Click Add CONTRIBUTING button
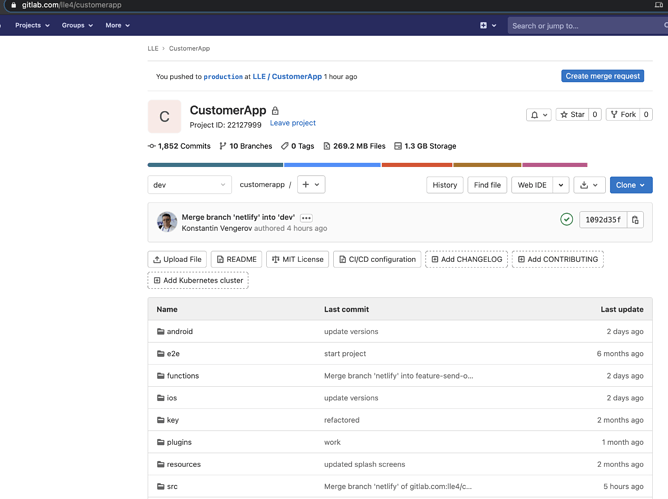The width and height of the screenshot is (668, 499). point(558,259)
